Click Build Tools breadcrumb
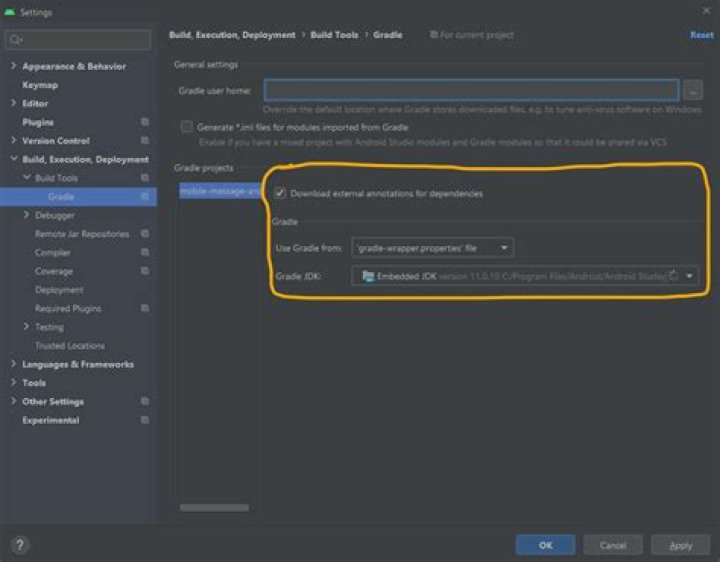Image resolution: width=720 pixels, height=562 pixels. [334, 35]
